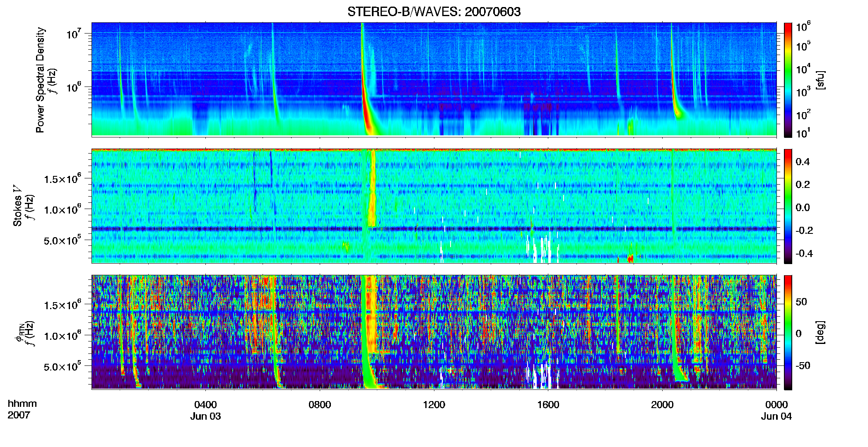
Task: Click the 10^7 frequency tick in top panel
Action: click(x=75, y=34)
